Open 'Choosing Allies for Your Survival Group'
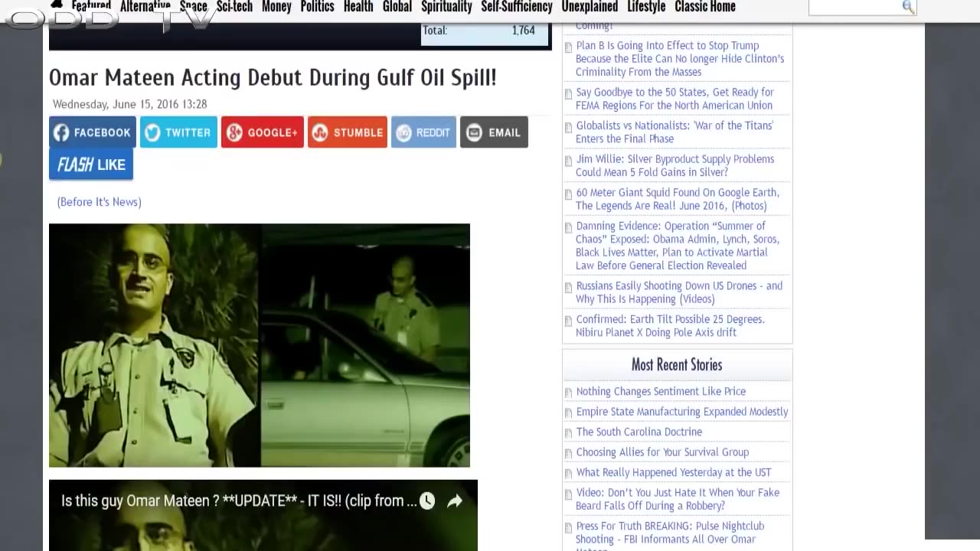 [662, 452]
